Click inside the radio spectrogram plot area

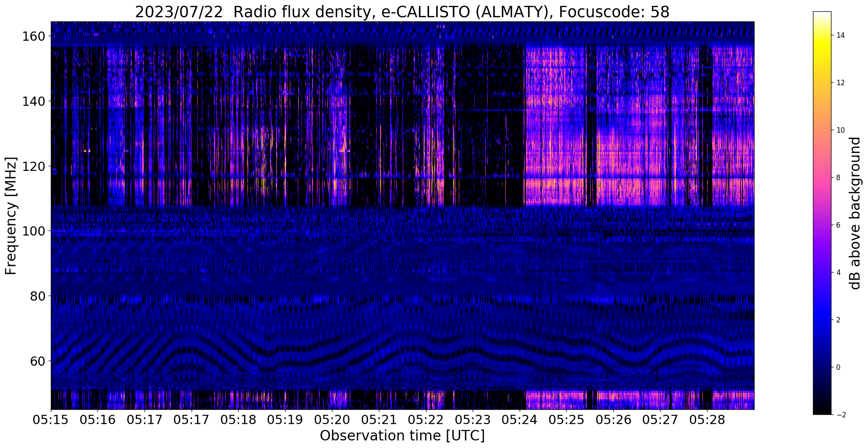point(402,215)
